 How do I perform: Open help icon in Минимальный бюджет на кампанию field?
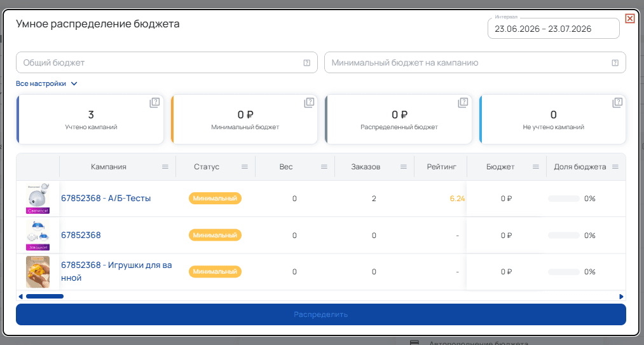click(x=615, y=63)
